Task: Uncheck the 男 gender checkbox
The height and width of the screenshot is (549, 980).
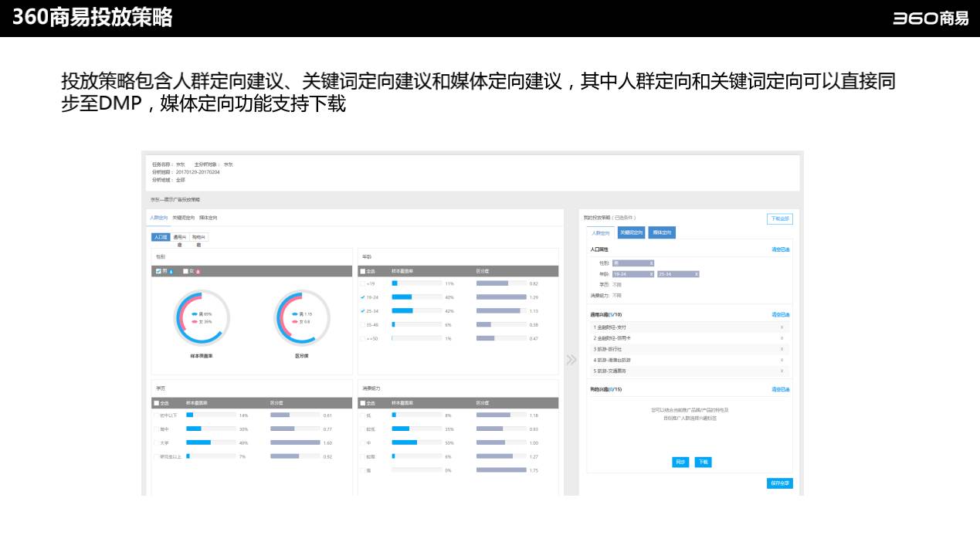Action: (x=158, y=271)
